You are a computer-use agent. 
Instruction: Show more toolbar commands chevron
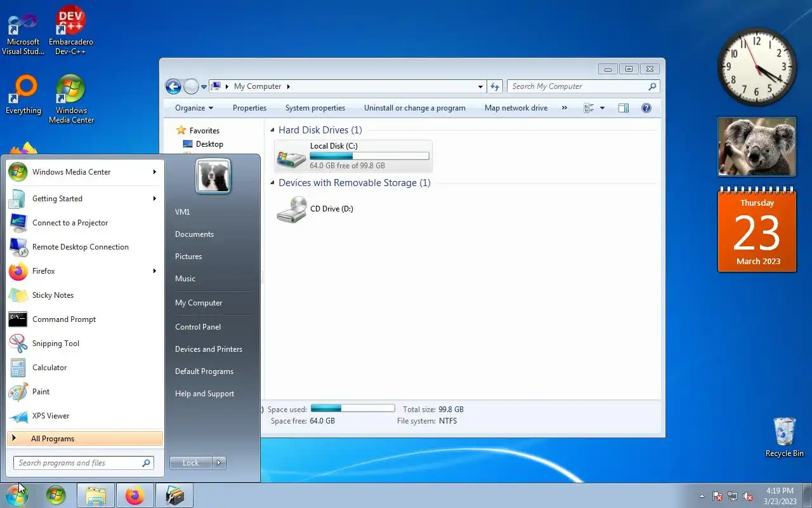565,108
